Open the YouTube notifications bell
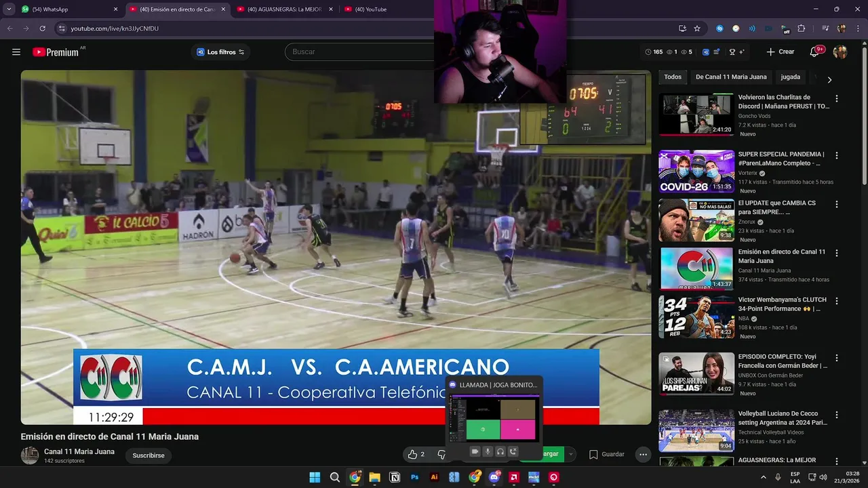This screenshot has width=868, height=488. [x=815, y=52]
